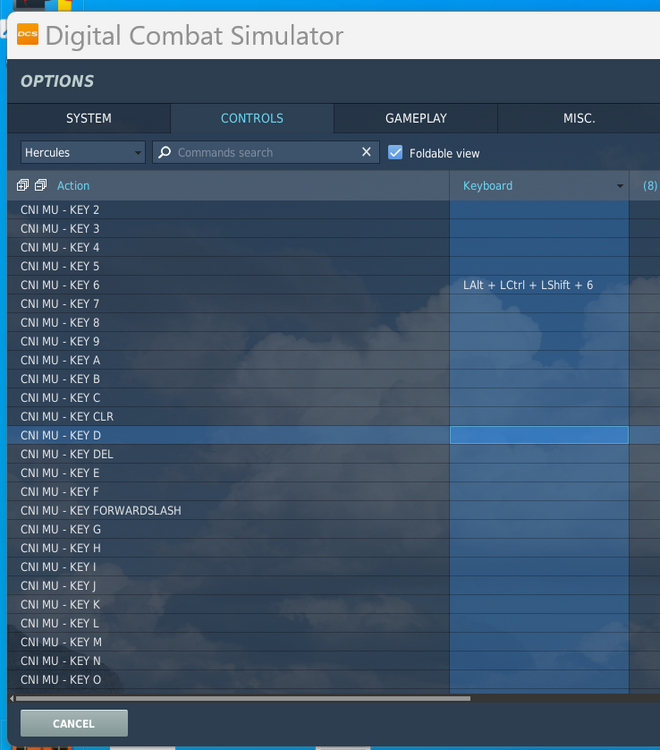Open the Keyboard column dropdown arrow
The width and height of the screenshot is (660, 750).
coord(620,186)
